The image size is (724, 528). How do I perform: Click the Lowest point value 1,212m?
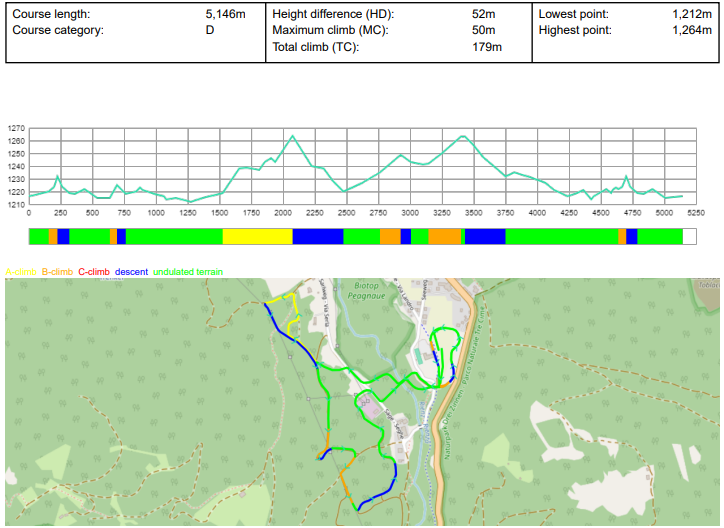click(694, 15)
